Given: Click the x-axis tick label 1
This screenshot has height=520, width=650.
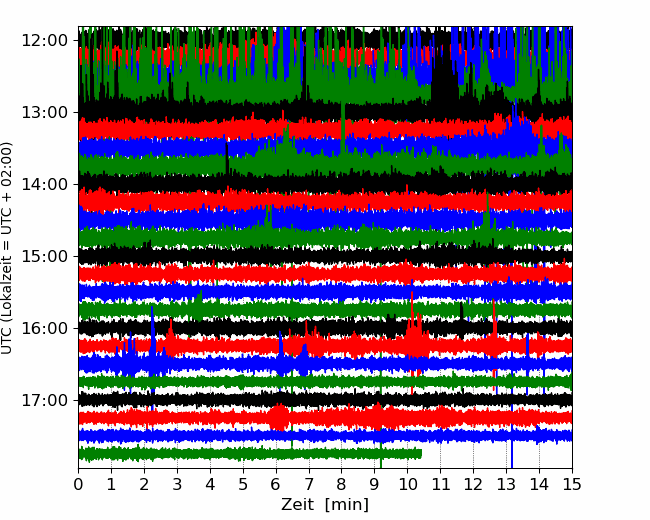Looking at the screenshot, I should pos(111,484).
